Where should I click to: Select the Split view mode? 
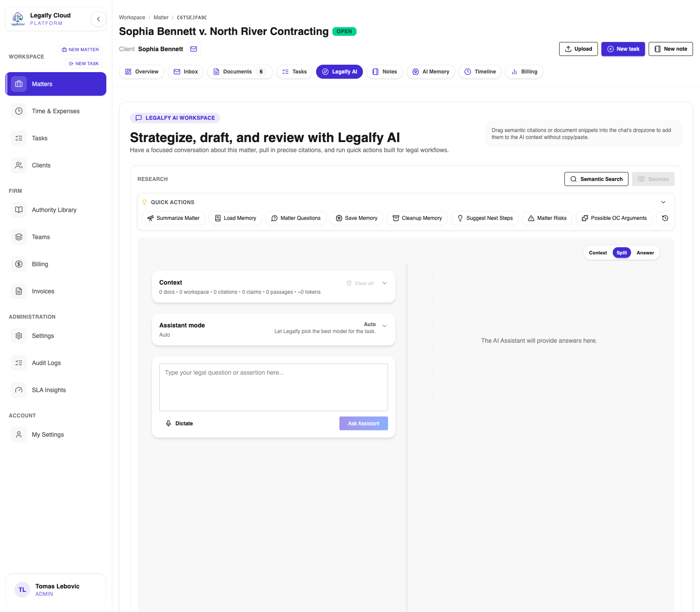pos(622,253)
